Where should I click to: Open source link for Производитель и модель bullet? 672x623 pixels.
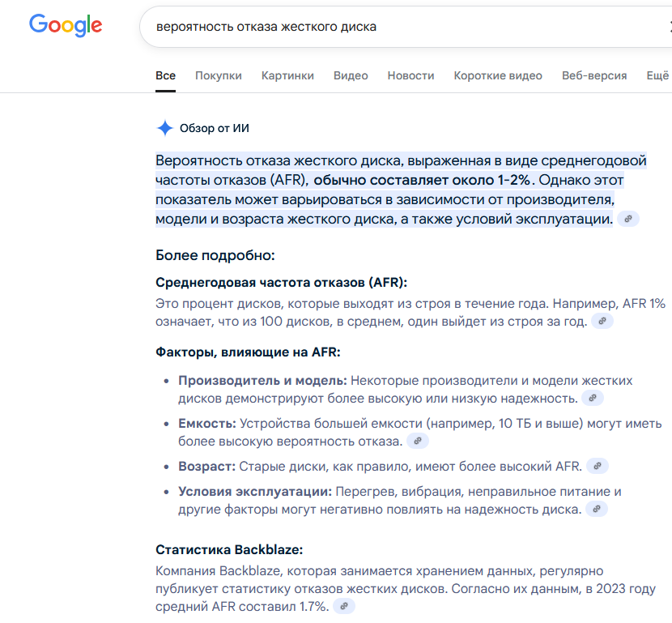point(593,399)
